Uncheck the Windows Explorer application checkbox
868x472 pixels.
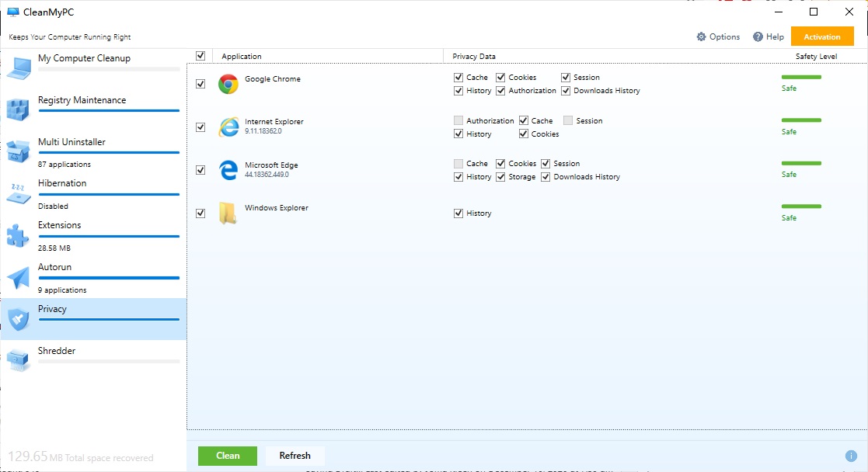(x=200, y=213)
